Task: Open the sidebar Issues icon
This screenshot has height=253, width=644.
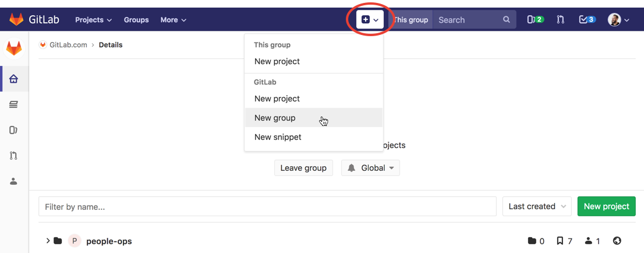Action: point(13,130)
